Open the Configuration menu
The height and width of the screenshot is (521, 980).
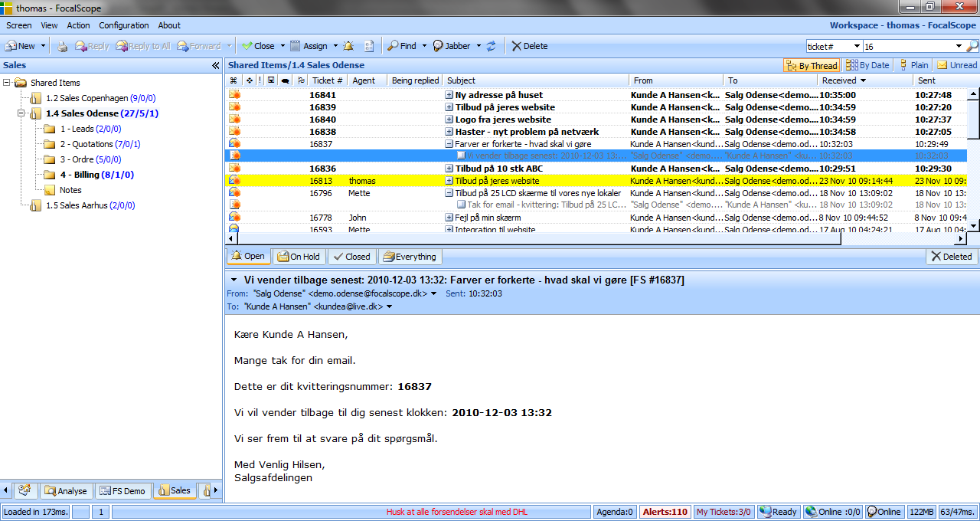(123, 25)
